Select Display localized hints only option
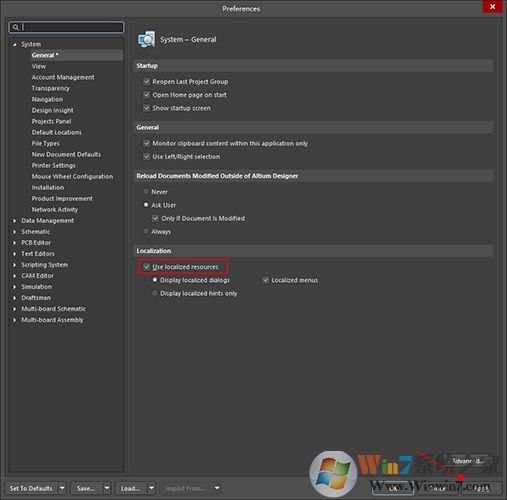Viewport: 507px width, 500px height. (155, 293)
